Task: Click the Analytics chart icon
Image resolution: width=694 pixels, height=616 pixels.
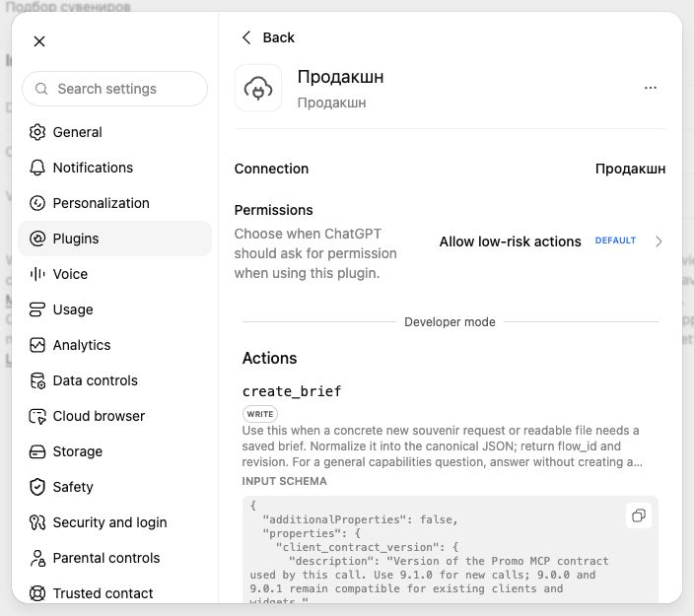Action: [37, 345]
